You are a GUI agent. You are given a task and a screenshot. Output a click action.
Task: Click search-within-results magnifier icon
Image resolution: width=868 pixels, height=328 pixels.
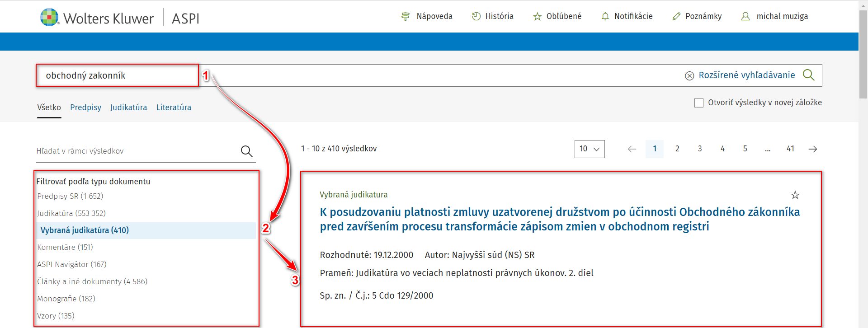(x=246, y=151)
